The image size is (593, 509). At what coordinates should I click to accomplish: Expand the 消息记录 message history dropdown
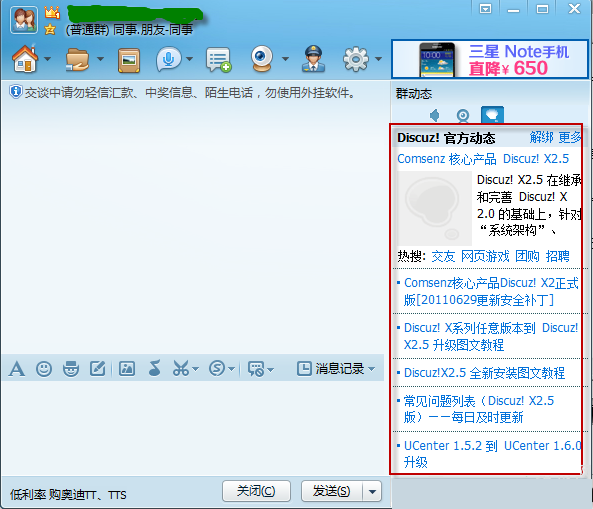point(371,369)
